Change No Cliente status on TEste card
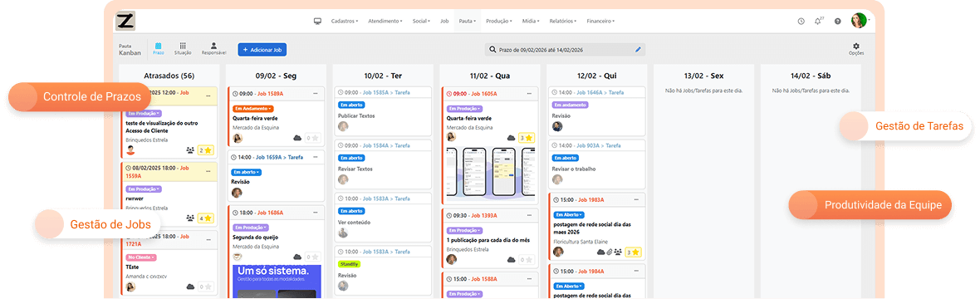 [x=140, y=257]
